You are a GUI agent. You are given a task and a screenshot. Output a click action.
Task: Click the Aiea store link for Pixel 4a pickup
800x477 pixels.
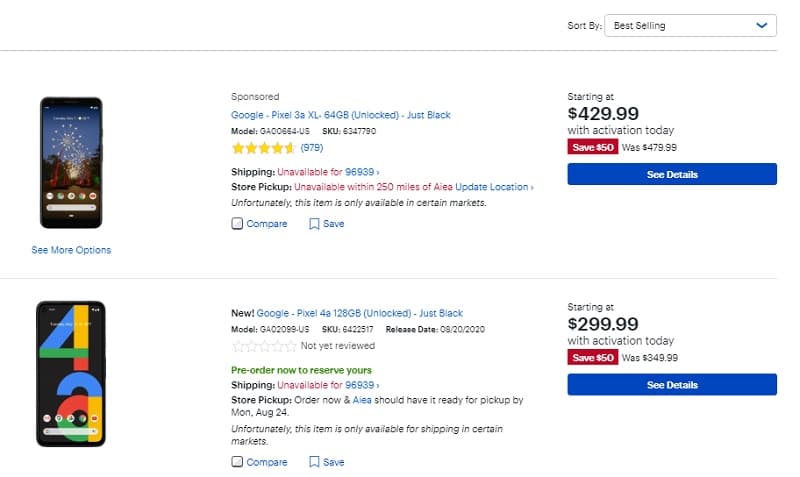362,400
